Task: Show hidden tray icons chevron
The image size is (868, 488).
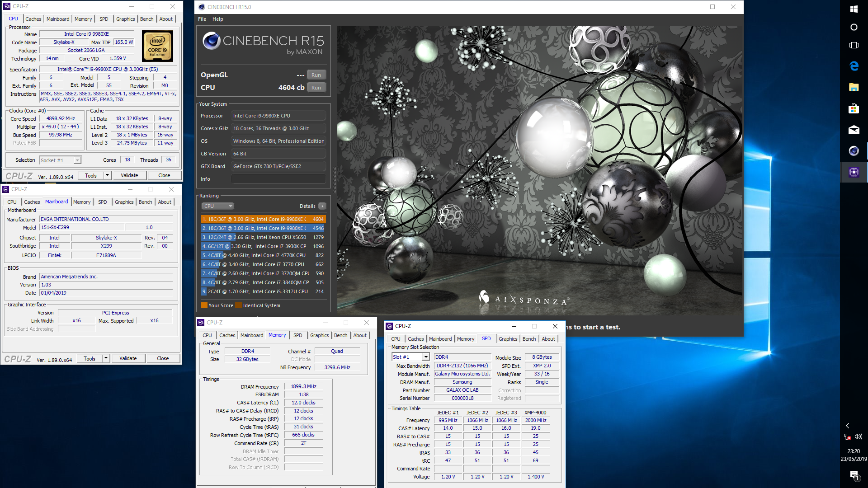Action: coord(848,426)
